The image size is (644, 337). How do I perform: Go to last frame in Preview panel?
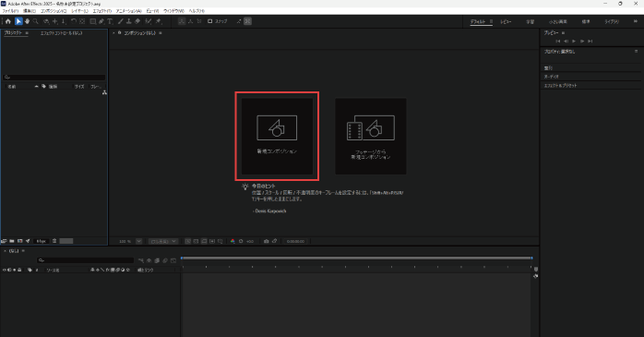pyautogui.click(x=590, y=42)
